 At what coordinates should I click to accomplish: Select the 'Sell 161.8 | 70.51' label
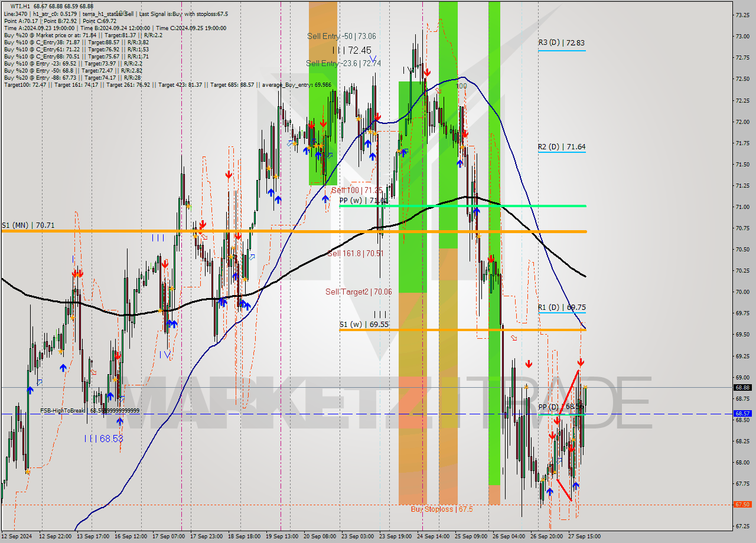[x=356, y=253]
